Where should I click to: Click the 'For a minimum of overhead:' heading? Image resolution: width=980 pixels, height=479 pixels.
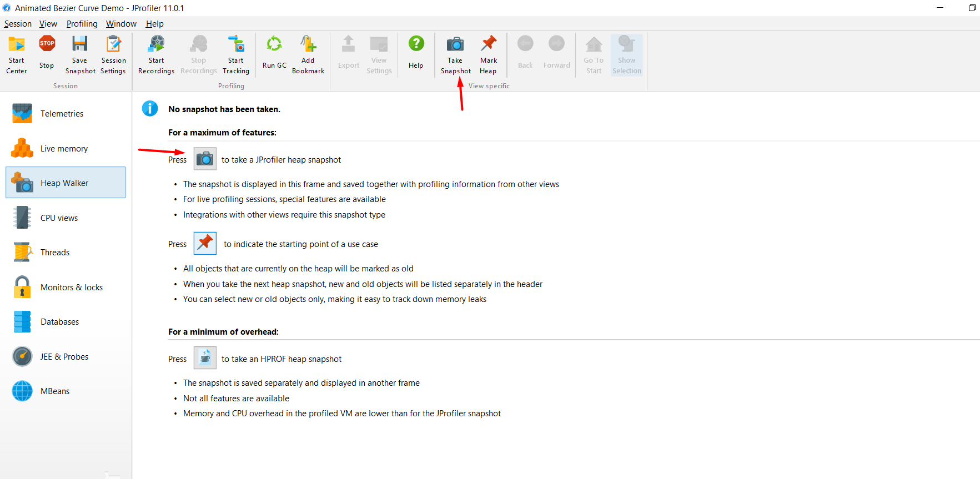[223, 332]
